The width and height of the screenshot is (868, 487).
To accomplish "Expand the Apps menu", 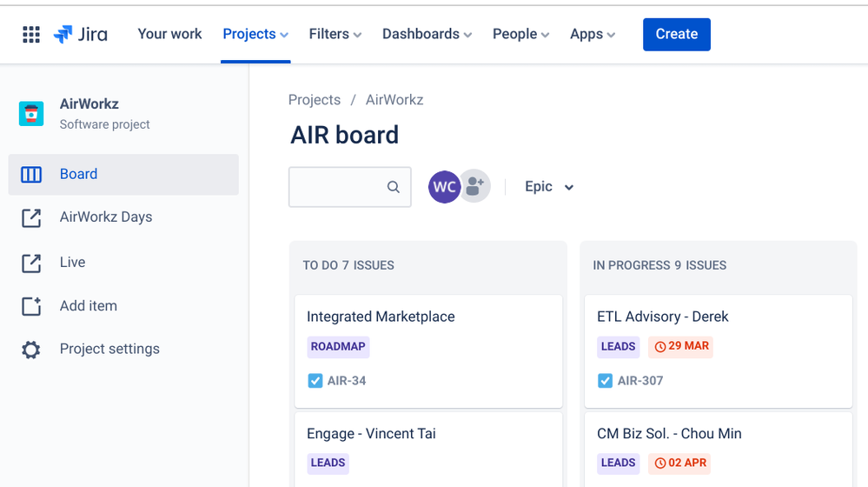I will 593,34.
